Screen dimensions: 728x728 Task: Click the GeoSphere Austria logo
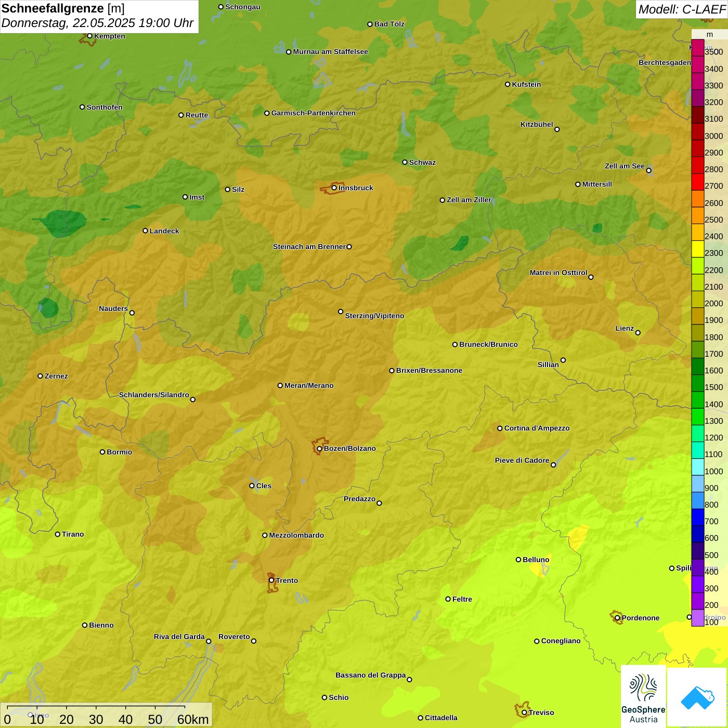643,696
